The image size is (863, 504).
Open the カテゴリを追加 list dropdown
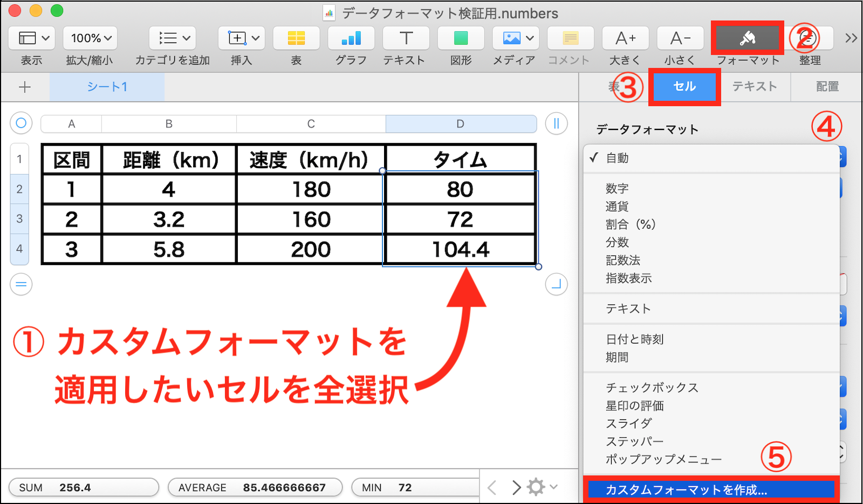coord(173,38)
